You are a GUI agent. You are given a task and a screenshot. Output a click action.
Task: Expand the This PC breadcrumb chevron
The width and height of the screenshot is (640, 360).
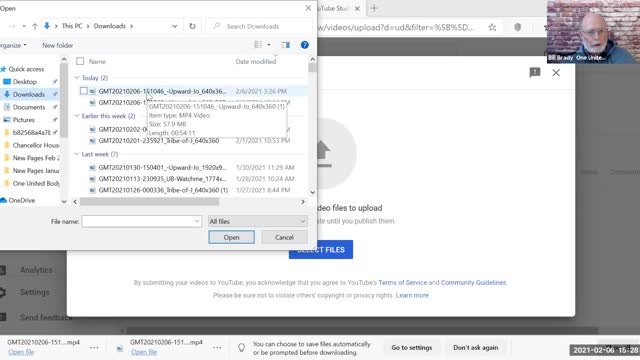coord(88,26)
